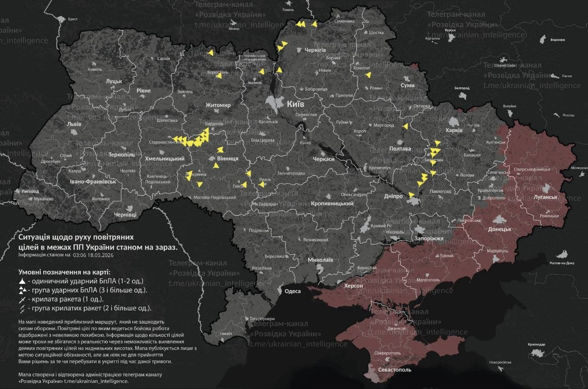The width and height of the screenshot is (588, 389).
Task: Select the yellow marker west of Семенівка
Action: point(314,23)
